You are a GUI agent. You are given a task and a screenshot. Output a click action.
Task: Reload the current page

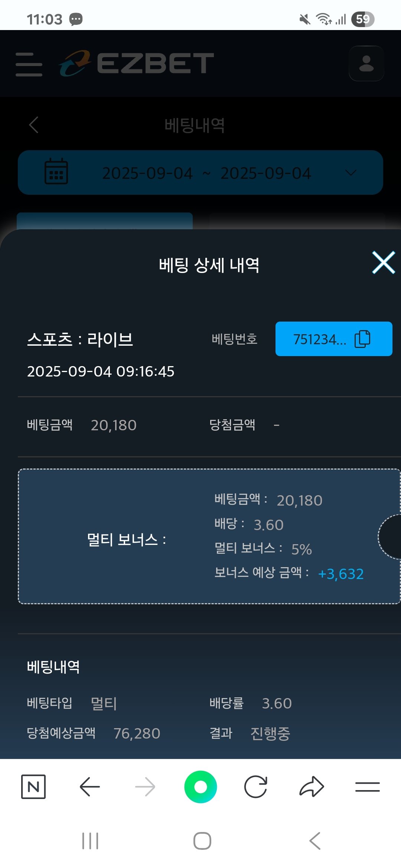256,786
